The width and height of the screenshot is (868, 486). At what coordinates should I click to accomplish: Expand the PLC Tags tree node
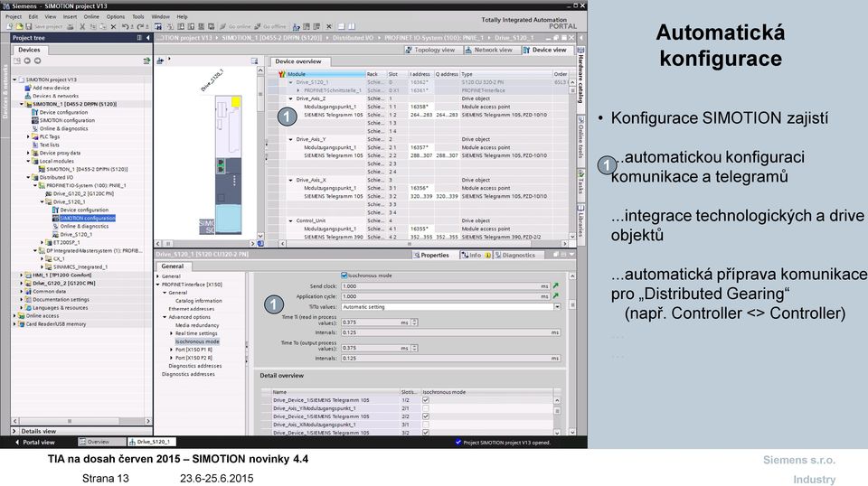click(x=29, y=136)
